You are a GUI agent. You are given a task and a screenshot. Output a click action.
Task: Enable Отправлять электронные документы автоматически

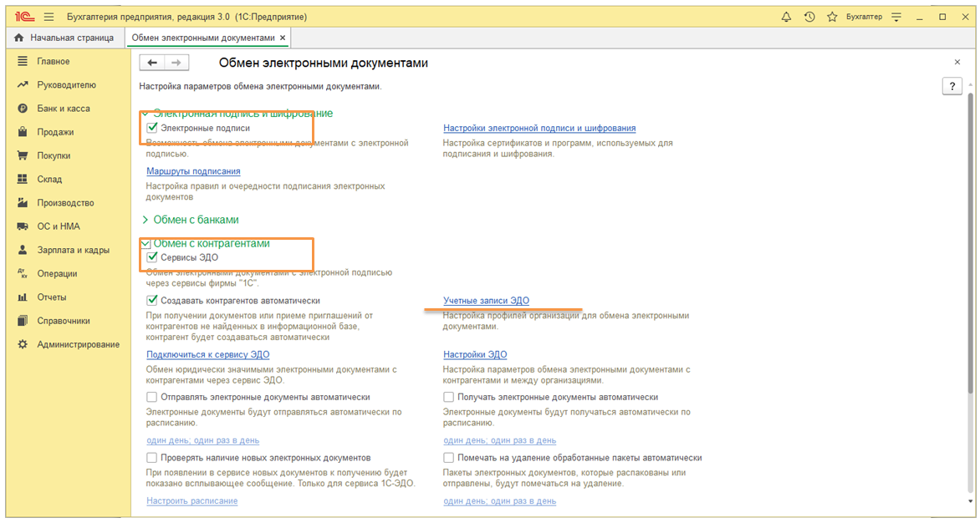pyautogui.click(x=152, y=398)
